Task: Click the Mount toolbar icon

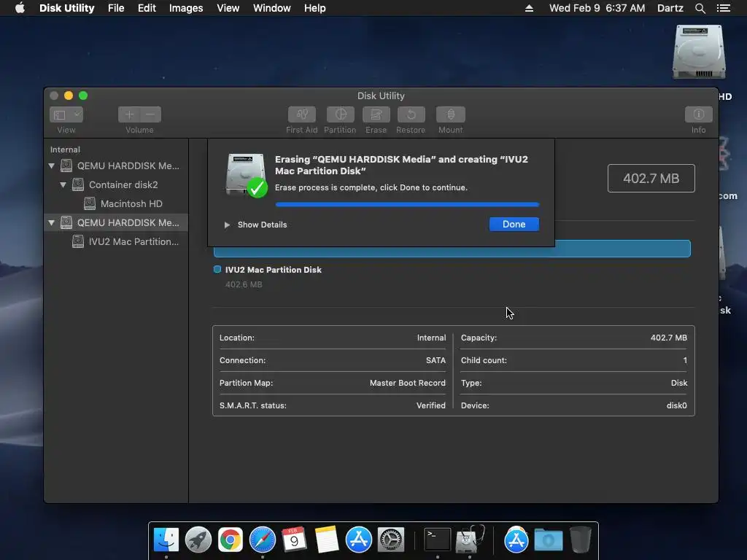Action: 451,114
